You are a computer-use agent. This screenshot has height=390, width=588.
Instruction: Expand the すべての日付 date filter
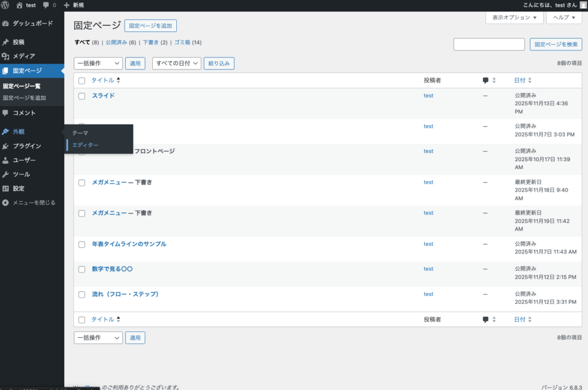[176, 64]
